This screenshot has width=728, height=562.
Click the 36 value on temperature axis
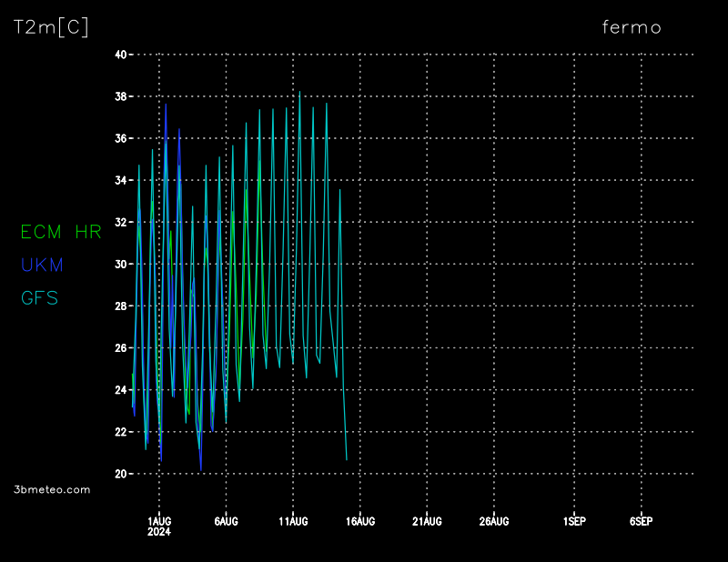(x=120, y=138)
